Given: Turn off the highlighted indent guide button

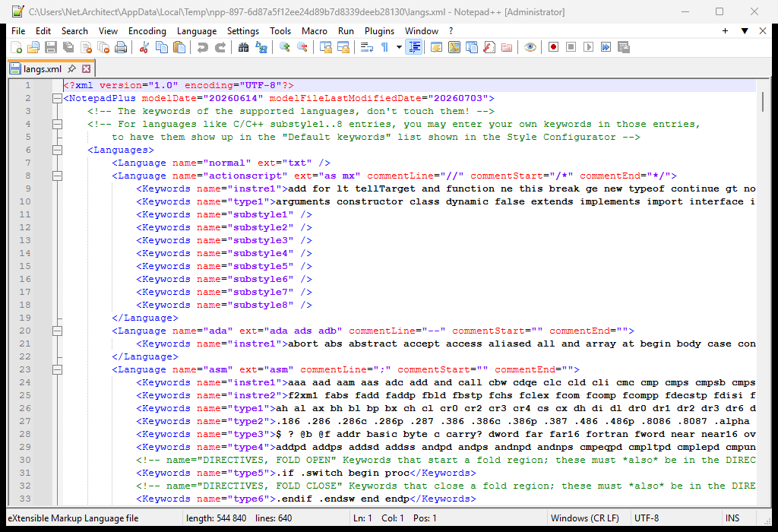Looking at the screenshot, I should [413, 47].
